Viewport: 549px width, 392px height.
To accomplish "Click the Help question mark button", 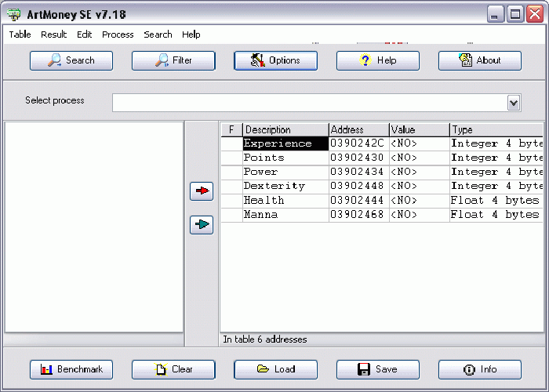I will (x=377, y=60).
